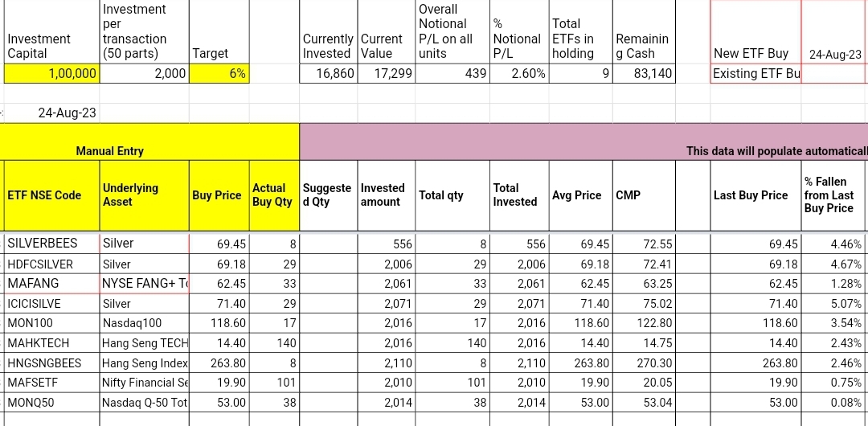Click HNGSNGBEES invested amount 2,110
Image resolution: width=868 pixels, height=426 pixels.
387,363
